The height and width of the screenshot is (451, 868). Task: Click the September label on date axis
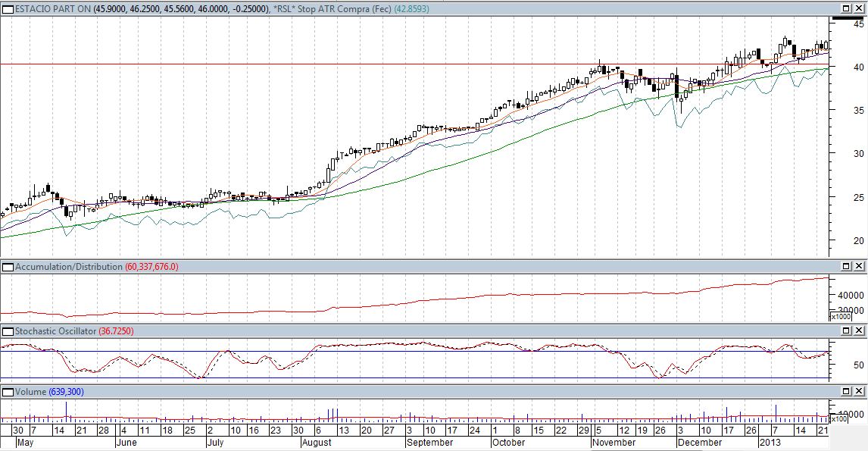pos(429,443)
